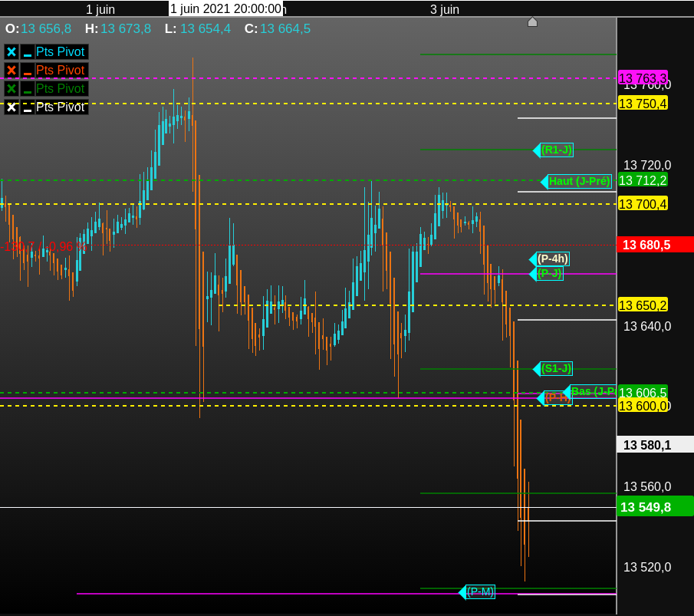The width and height of the screenshot is (694, 616).
Task: Click the Low value 13 654,4
Action: tap(206, 29)
